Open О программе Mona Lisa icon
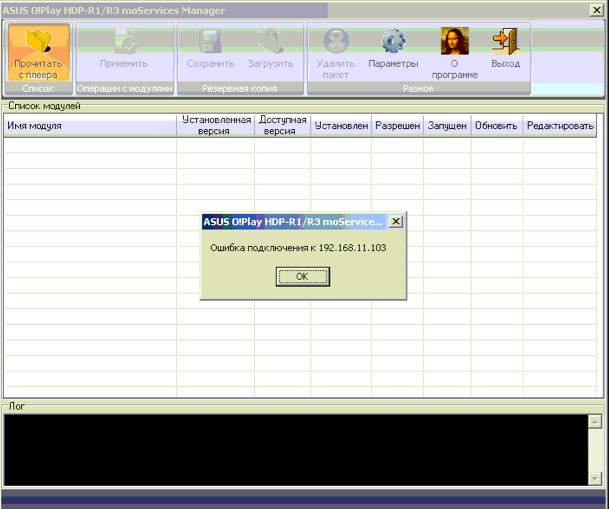Image resolution: width=609 pixels, height=509 pixels. [454, 42]
